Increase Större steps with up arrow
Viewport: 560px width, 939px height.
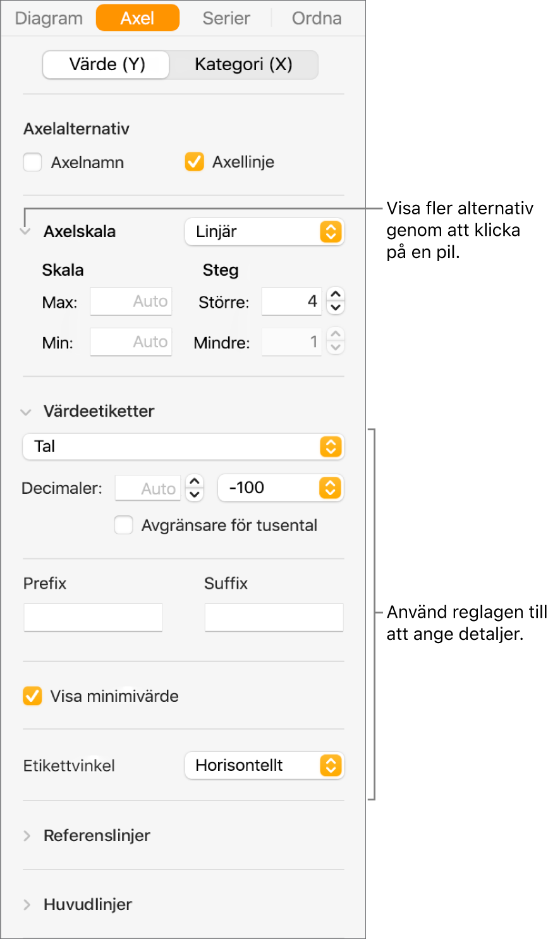coord(336,295)
